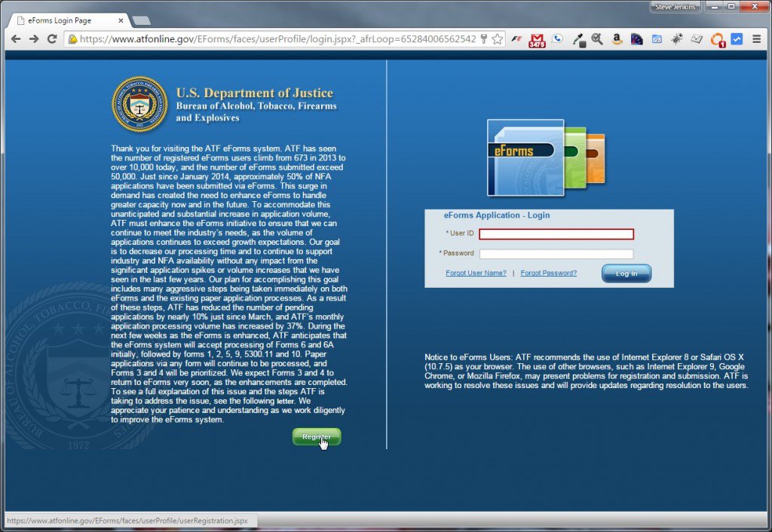
Task: Open the Amazon extension icon
Action: click(616, 39)
